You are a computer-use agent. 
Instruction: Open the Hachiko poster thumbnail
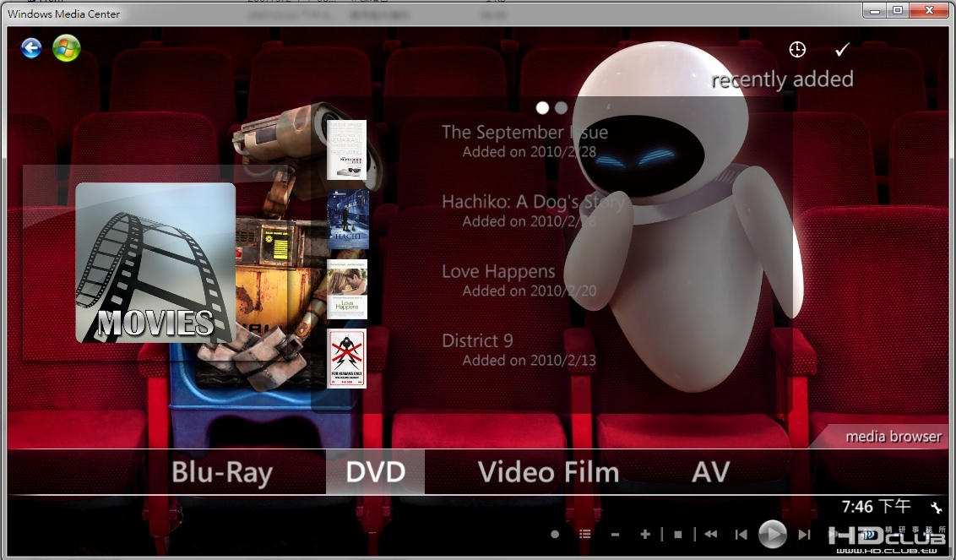coord(348,219)
